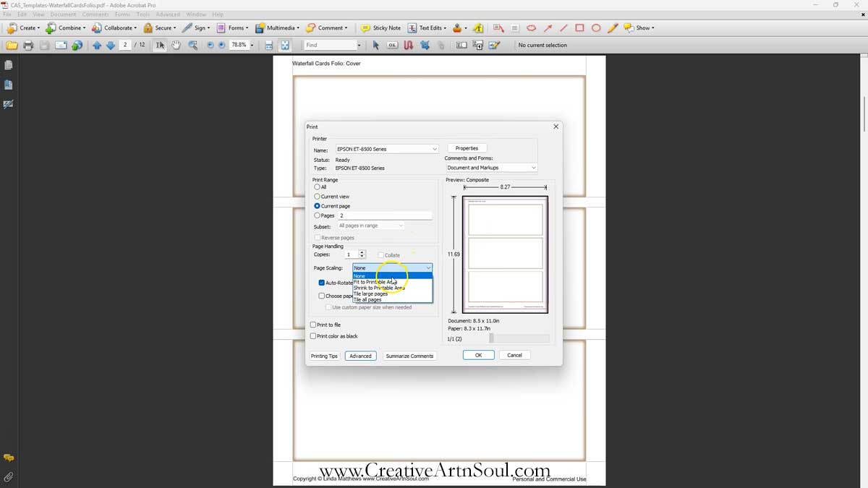868x488 pixels.
Task: Enable the Choose paper source checkbox
Action: click(322, 296)
